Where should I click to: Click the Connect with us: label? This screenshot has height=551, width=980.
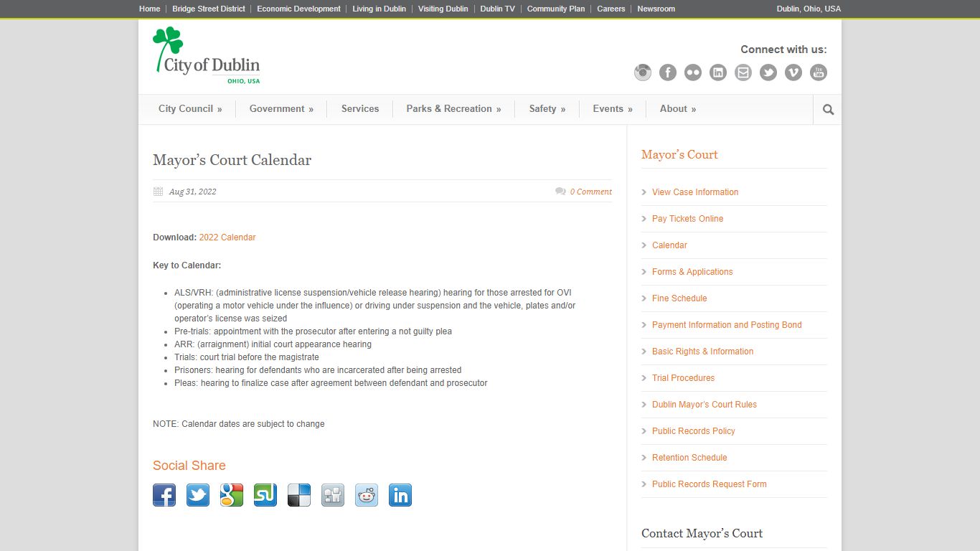(783, 50)
